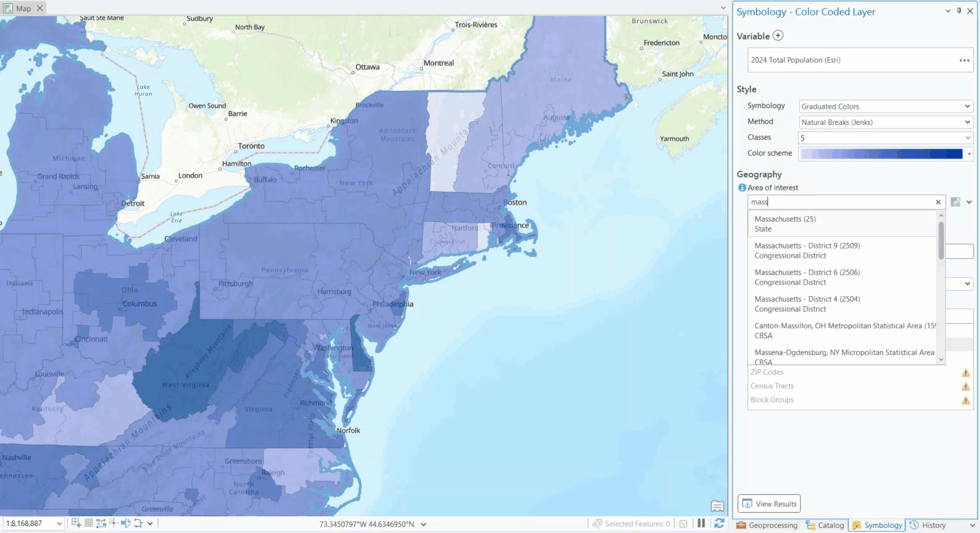The height and width of the screenshot is (533, 980).
Task: Click the Philadelphia label on the map
Action: coord(393,304)
